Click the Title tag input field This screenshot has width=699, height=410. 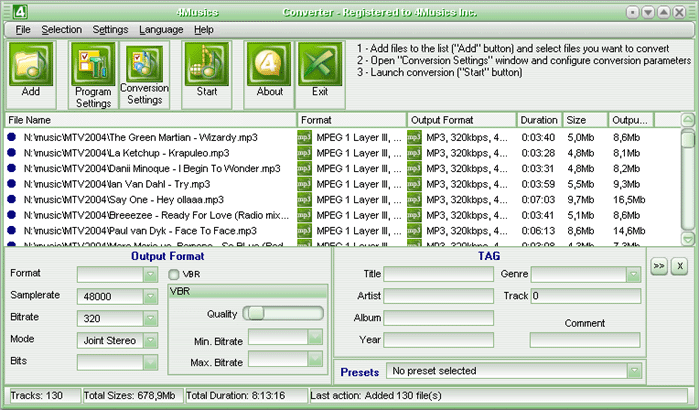click(x=438, y=274)
